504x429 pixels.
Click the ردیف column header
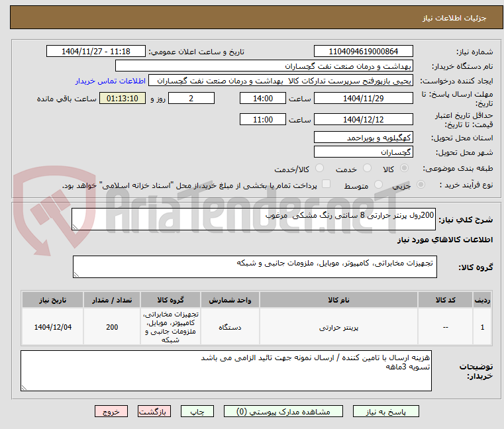(482, 300)
